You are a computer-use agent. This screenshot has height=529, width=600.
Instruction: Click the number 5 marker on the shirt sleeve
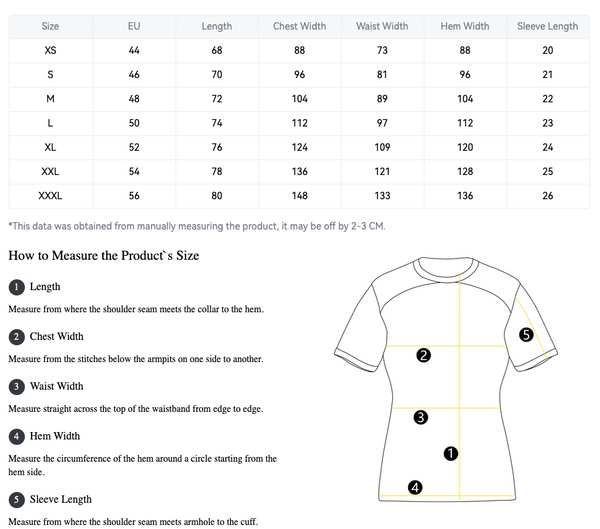pos(527,335)
